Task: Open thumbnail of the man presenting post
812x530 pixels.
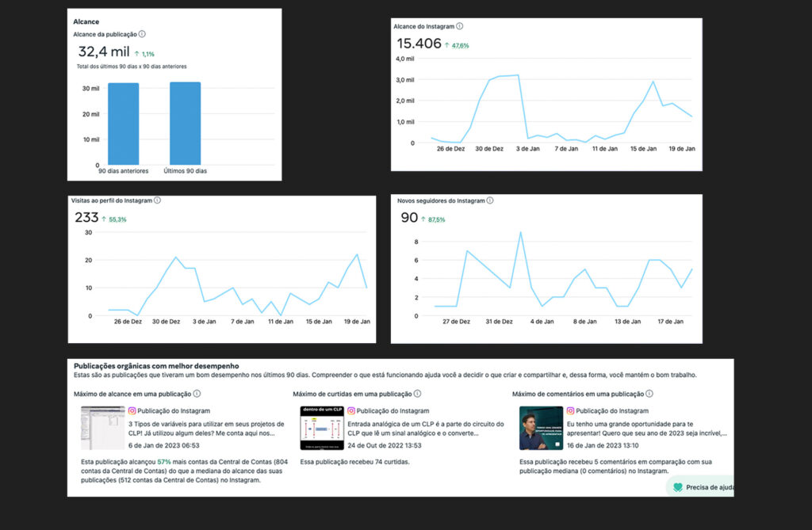Action: pos(541,428)
